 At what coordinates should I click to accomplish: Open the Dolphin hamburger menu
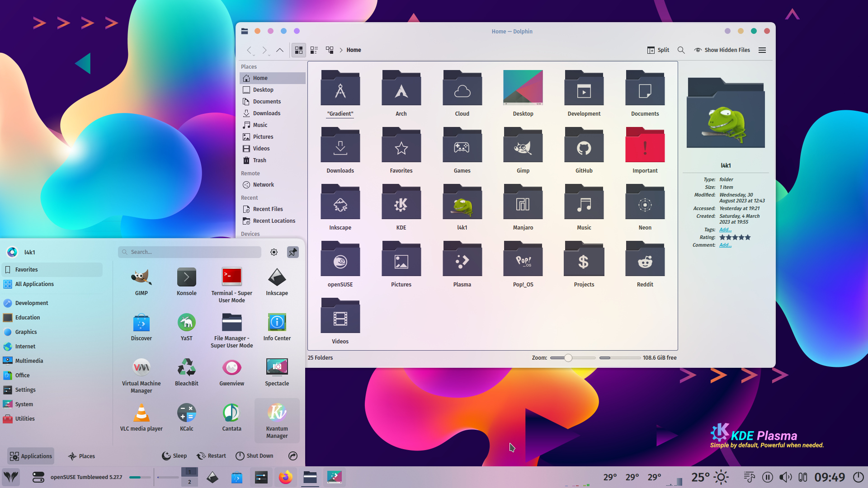pos(762,50)
